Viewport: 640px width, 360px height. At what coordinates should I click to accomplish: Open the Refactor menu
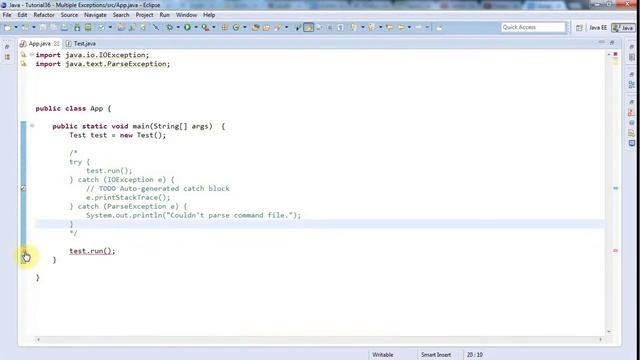coord(44,15)
